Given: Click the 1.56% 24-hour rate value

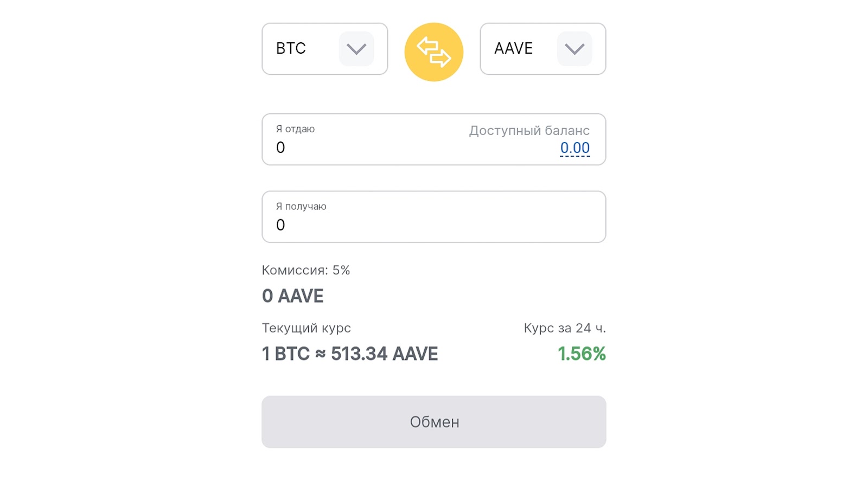Looking at the screenshot, I should point(582,354).
